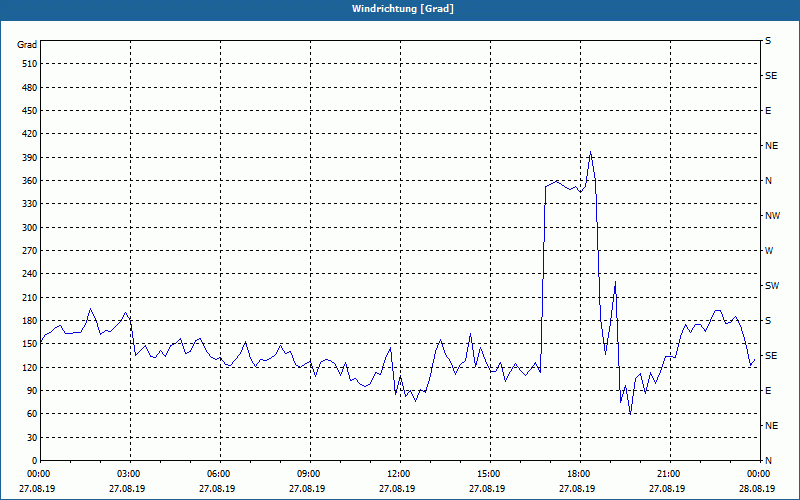Click the SW compass label
This screenshot has width=800, height=500.
tap(772, 286)
